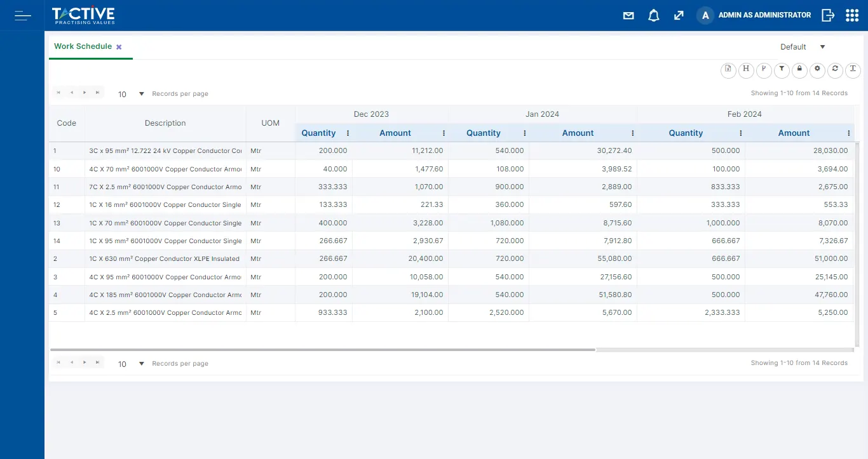Click the H icon in grid toolbar
Screen dimensions: 868x459
746,70
